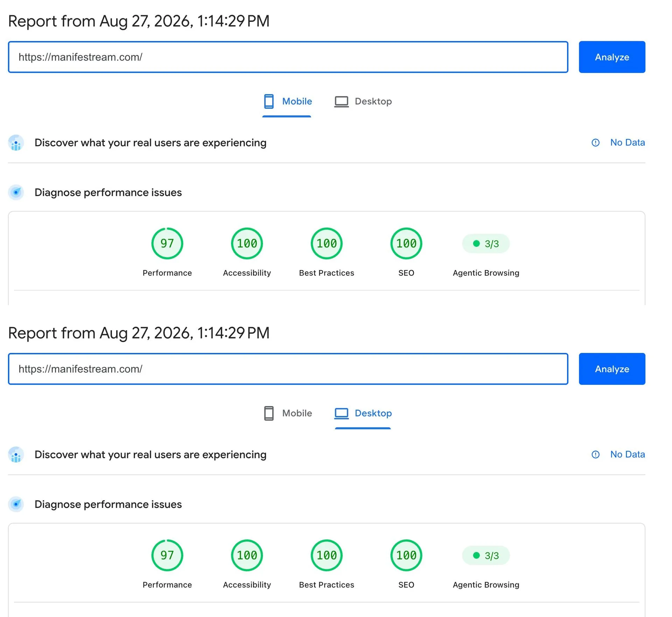The width and height of the screenshot is (672, 617).
Task: Click the 'SEO' label in the bottom report
Action: [406, 585]
